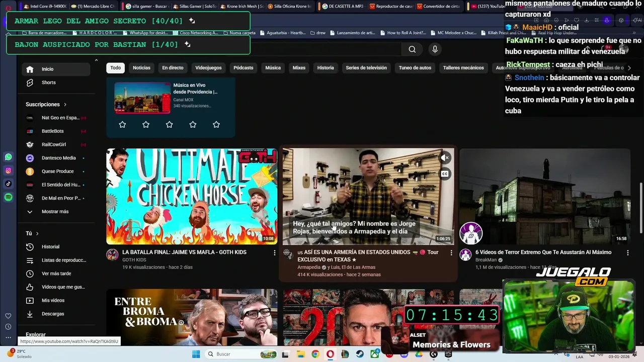Select the Noticias filter chip
Image resolution: width=644 pixels, height=362 pixels.
pos(141,68)
